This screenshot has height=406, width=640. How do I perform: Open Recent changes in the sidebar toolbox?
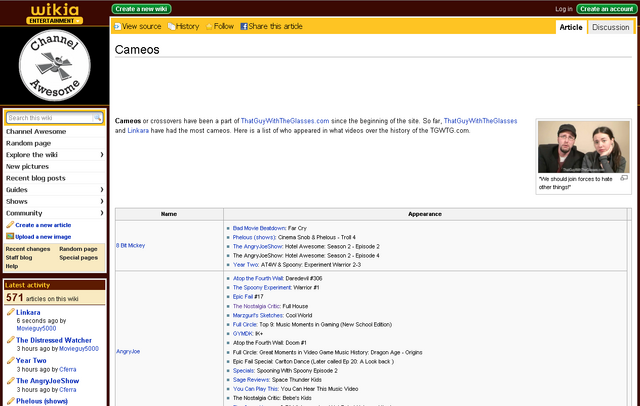[x=28, y=249]
